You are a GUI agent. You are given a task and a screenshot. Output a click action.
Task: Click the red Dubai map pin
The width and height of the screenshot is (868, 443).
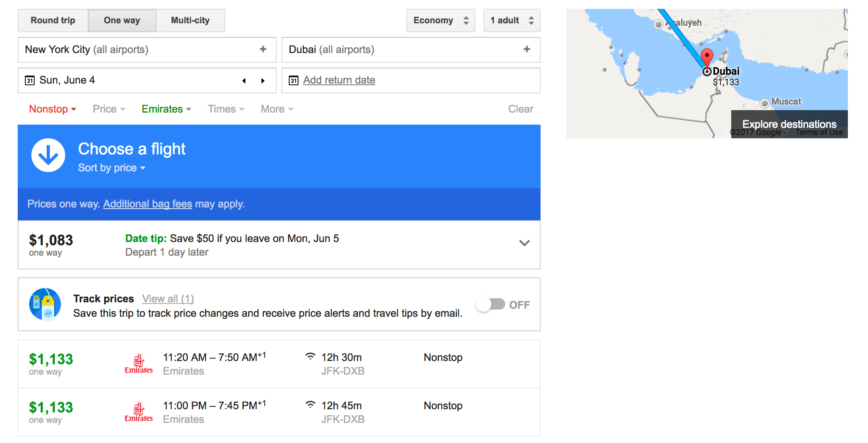707,56
